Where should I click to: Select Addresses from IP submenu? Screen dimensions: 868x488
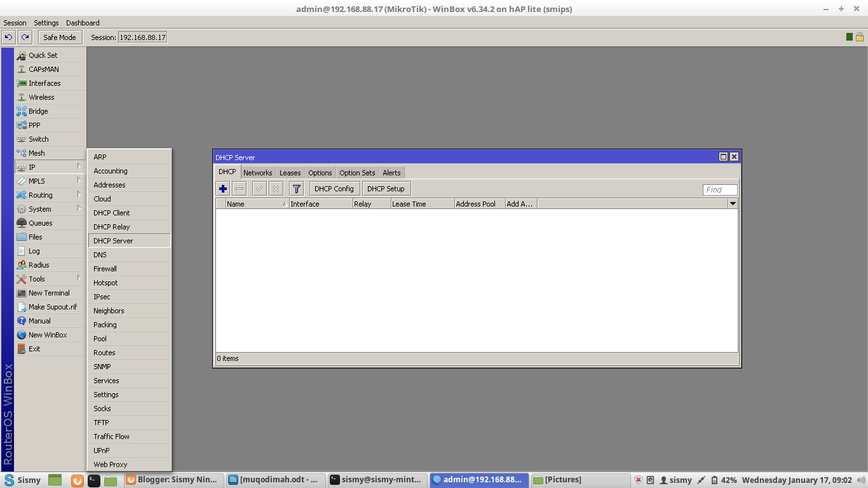tap(129, 185)
